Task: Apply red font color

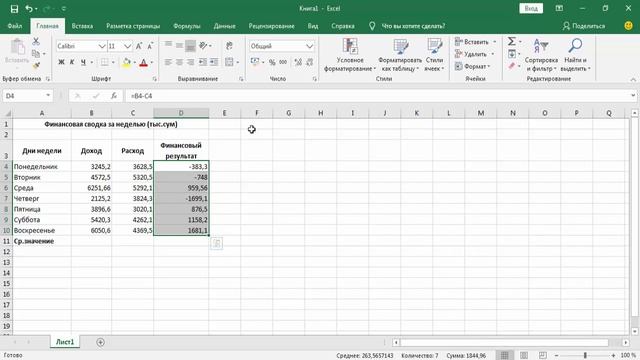Action: click(x=143, y=62)
